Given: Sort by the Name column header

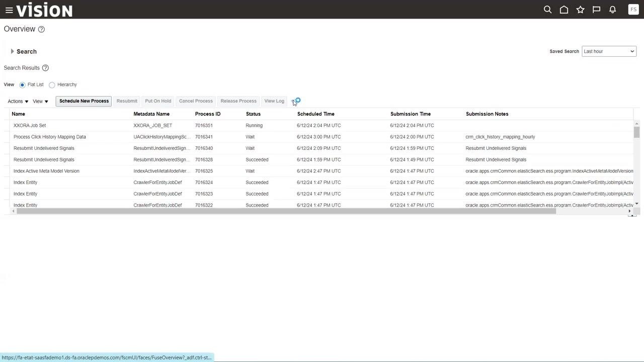Looking at the screenshot, I should click(x=18, y=114).
